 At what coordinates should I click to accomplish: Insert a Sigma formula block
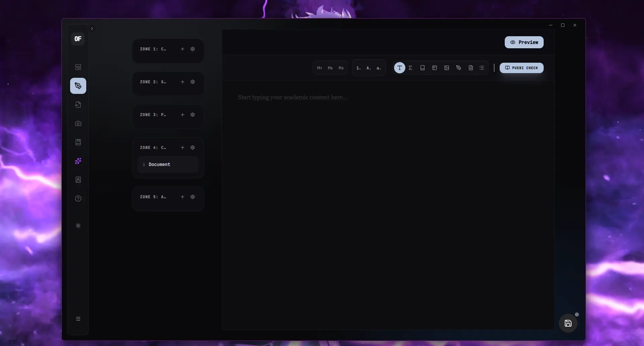click(x=410, y=68)
